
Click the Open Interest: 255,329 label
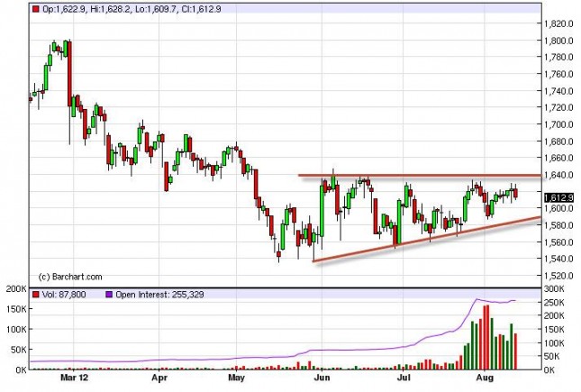point(159,295)
